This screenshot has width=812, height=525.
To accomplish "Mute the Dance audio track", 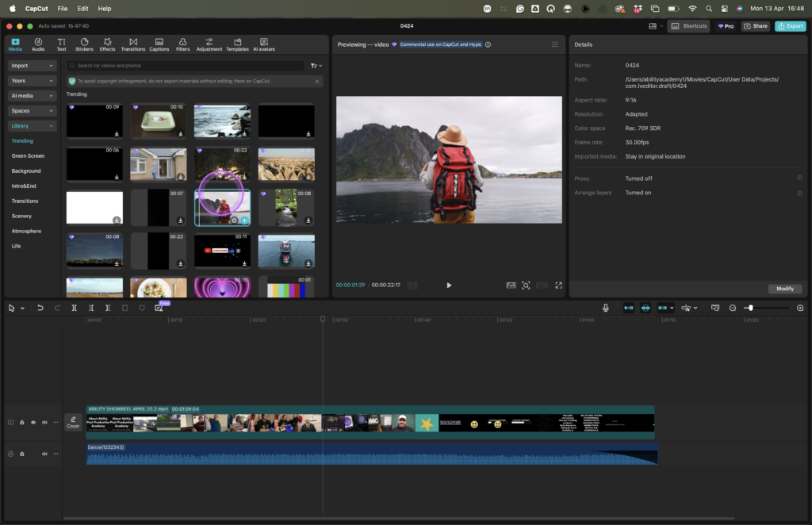I will tap(44, 454).
